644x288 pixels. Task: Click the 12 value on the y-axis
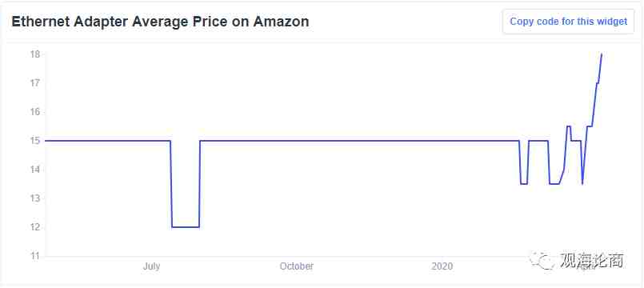coord(34,227)
